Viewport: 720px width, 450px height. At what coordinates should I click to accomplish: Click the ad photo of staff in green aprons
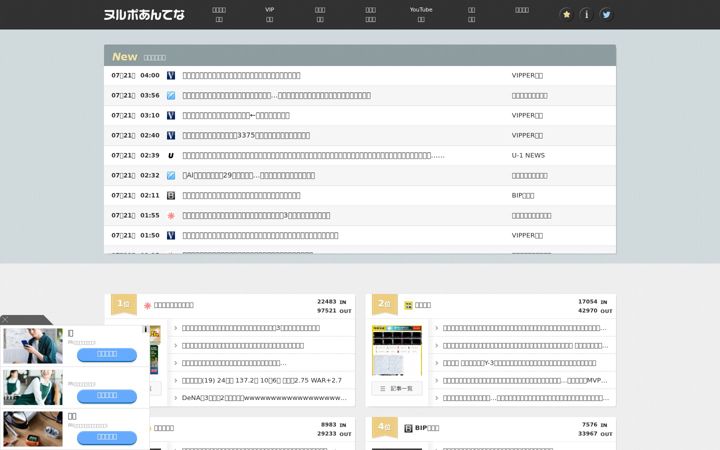pyautogui.click(x=33, y=387)
